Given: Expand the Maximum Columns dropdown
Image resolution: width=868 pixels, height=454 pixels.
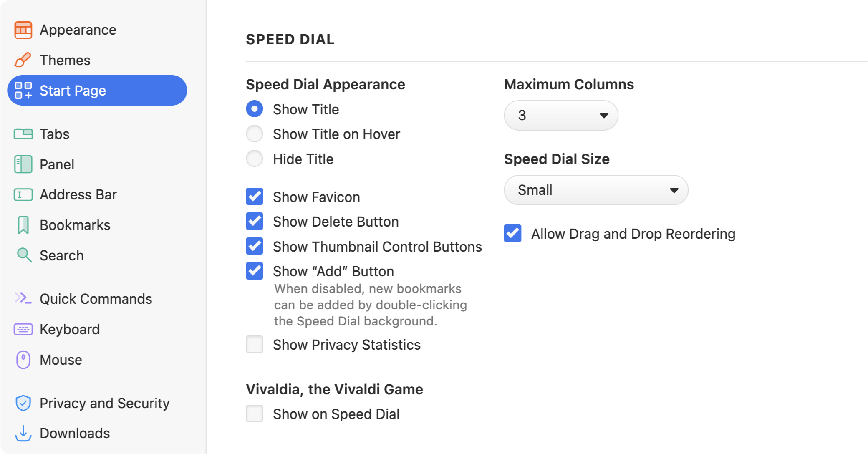Looking at the screenshot, I should click(x=561, y=115).
